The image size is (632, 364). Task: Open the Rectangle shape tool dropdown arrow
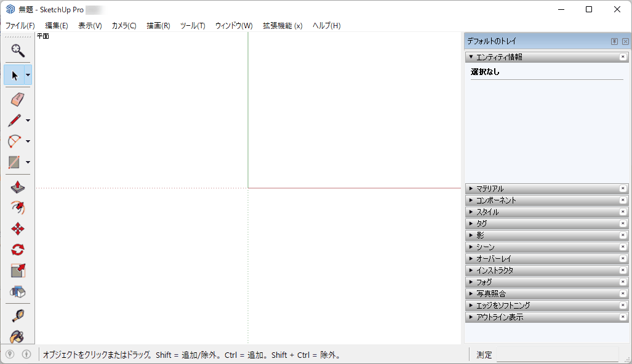coord(28,162)
